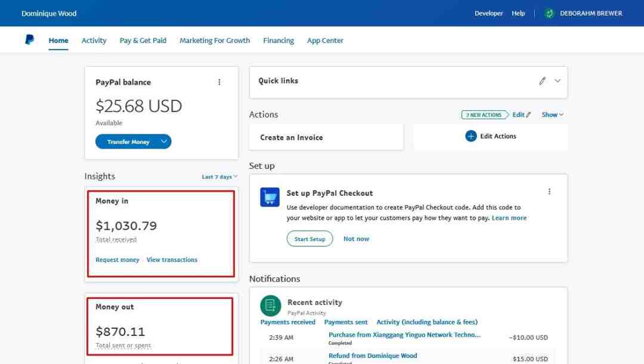The width and height of the screenshot is (644, 364).
Task: Open the Activity menu
Action: [x=94, y=40]
